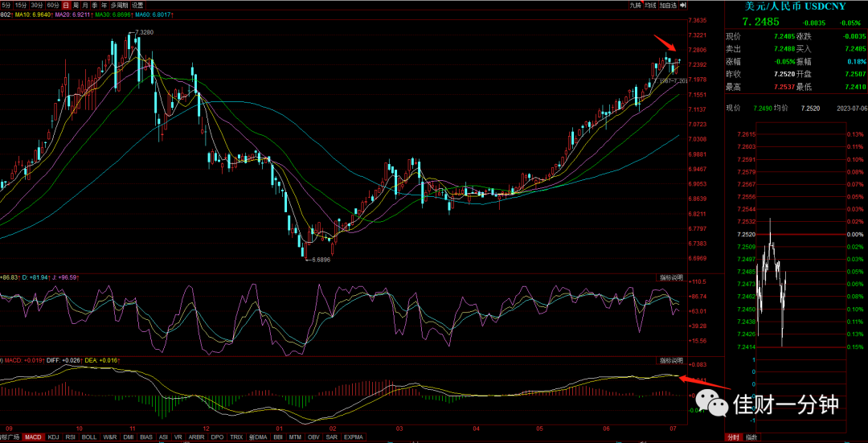Select the W&R indicator tab
Viewport: 868px width, 443px height.
click(110, 437)
